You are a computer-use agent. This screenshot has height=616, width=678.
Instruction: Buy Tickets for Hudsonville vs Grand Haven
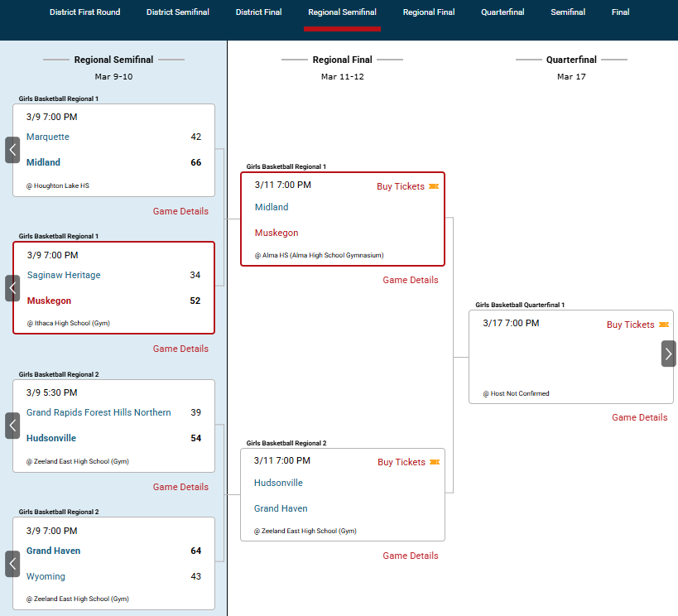pos(402,462)
